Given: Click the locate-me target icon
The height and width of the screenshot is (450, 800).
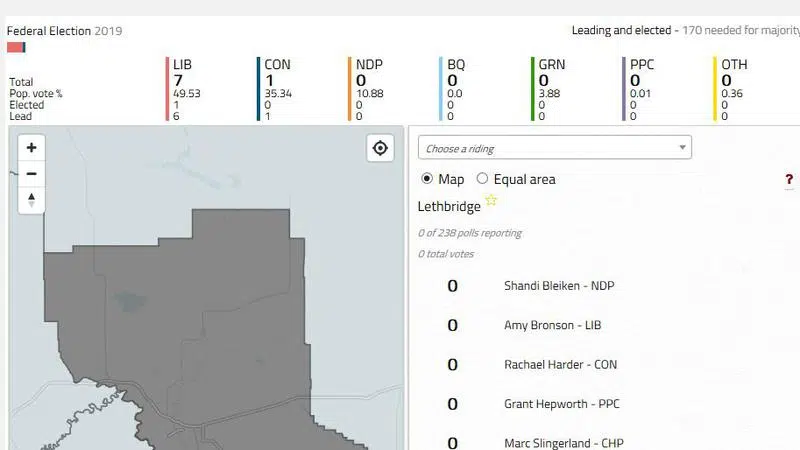Looking at the screenshot, I should (380, 149).
